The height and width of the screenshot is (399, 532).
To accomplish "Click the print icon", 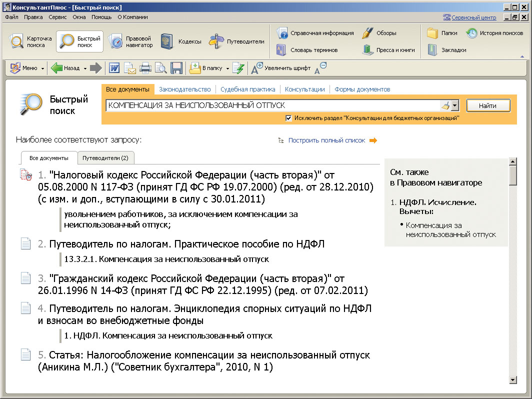I will click(x=145, y=68).
